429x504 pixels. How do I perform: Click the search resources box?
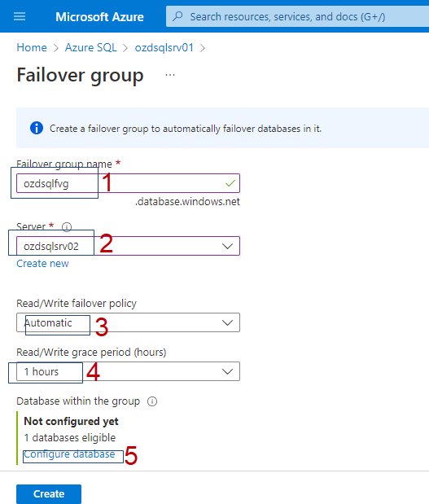(x=298, y=16)
